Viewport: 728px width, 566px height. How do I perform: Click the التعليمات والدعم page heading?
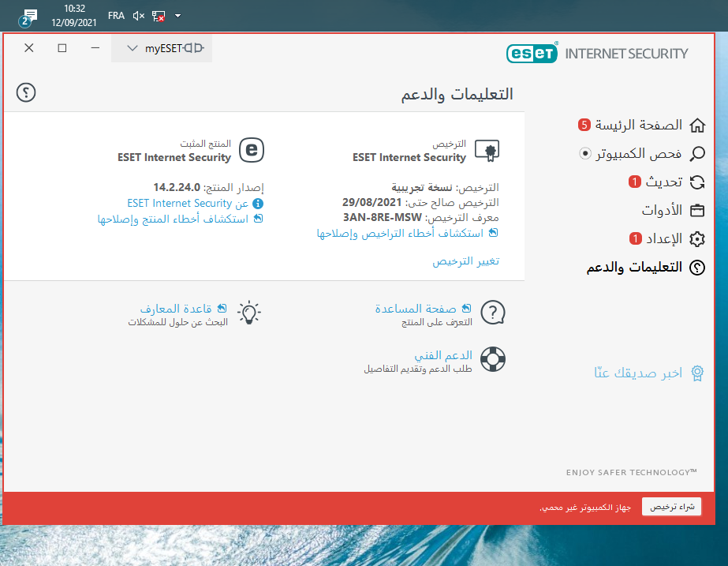coord(457,95)
